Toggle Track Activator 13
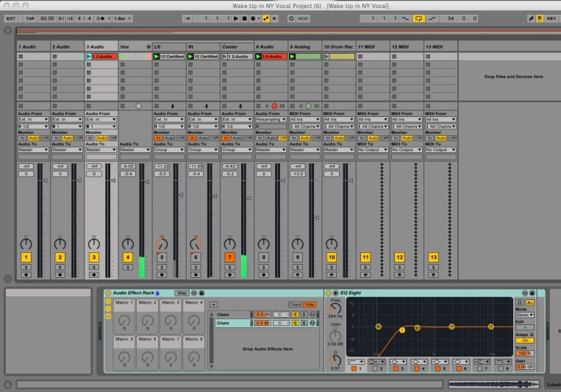The width and height of the screenshot is (561, 392). (433, 257)
